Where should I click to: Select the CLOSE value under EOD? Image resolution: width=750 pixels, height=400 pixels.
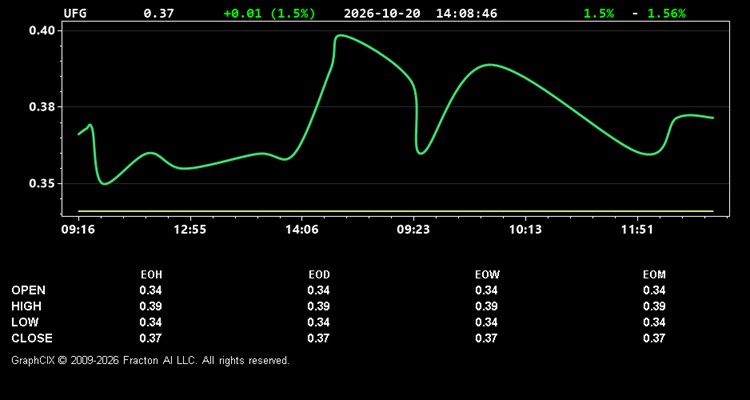[319, 338]
